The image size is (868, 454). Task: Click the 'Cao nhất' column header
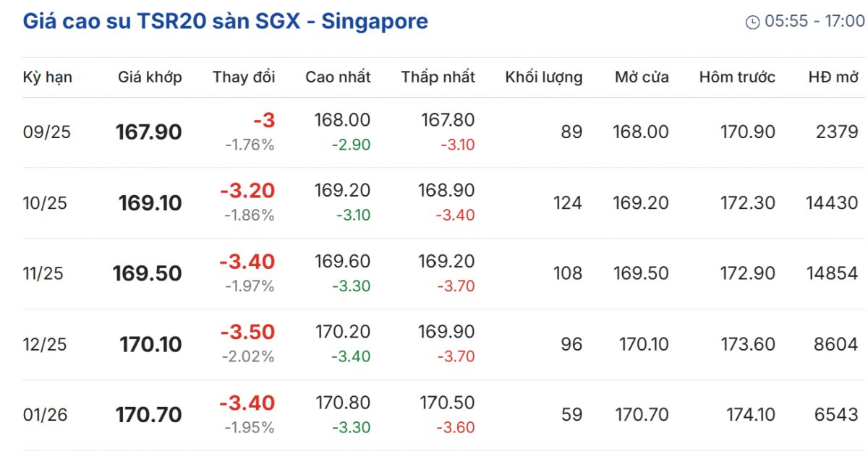click(x=338, y=77)
